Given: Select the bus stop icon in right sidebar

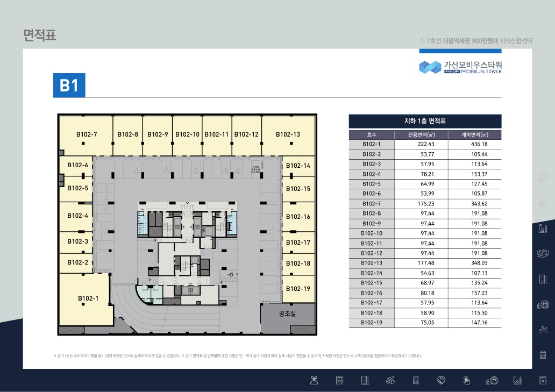Looking at the screenshot, I should click(x=543, y=304).
